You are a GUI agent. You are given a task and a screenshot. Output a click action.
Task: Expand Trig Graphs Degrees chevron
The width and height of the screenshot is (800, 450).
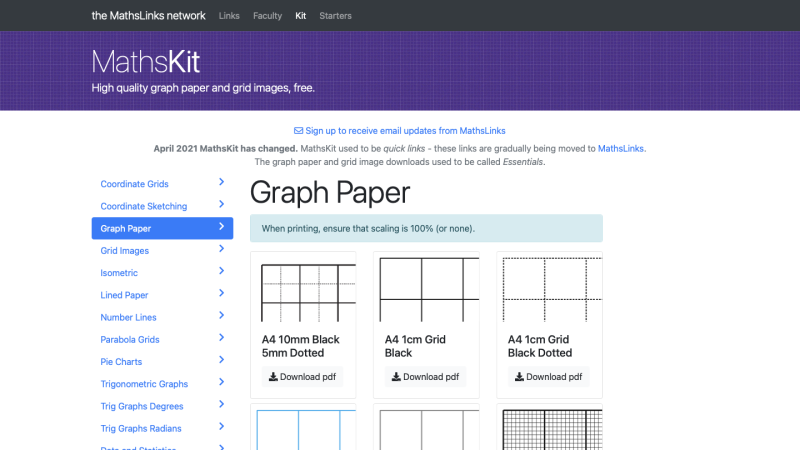point(221,404)
